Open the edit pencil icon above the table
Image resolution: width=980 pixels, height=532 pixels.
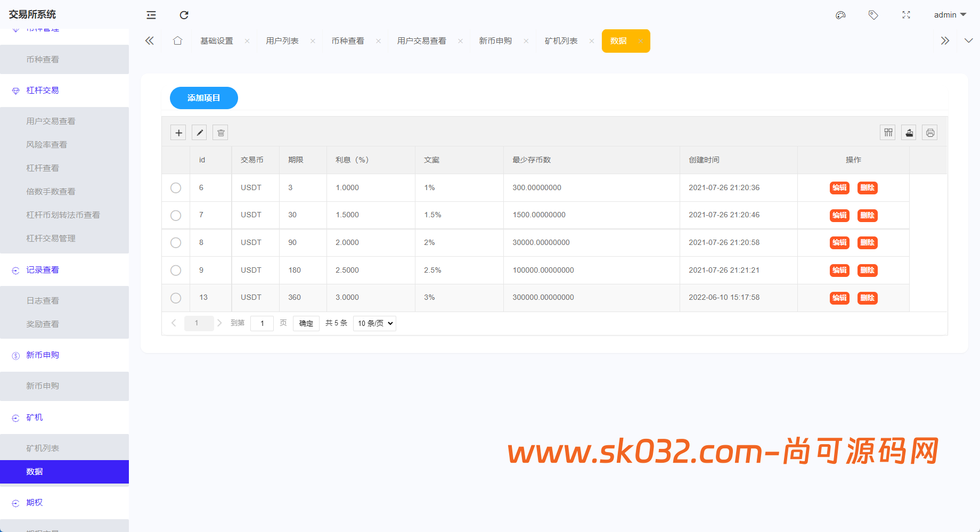[x=199, y=132]
